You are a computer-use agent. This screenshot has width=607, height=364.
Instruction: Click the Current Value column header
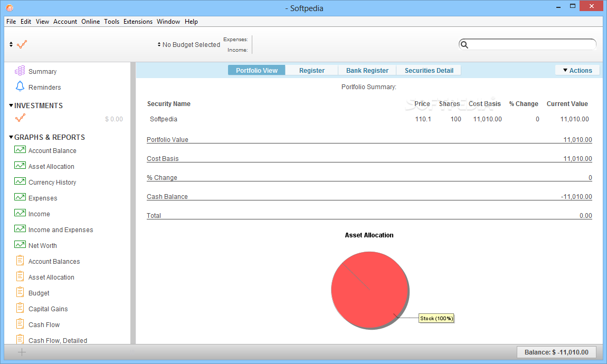pyautogui.click(x=567, y=104)
